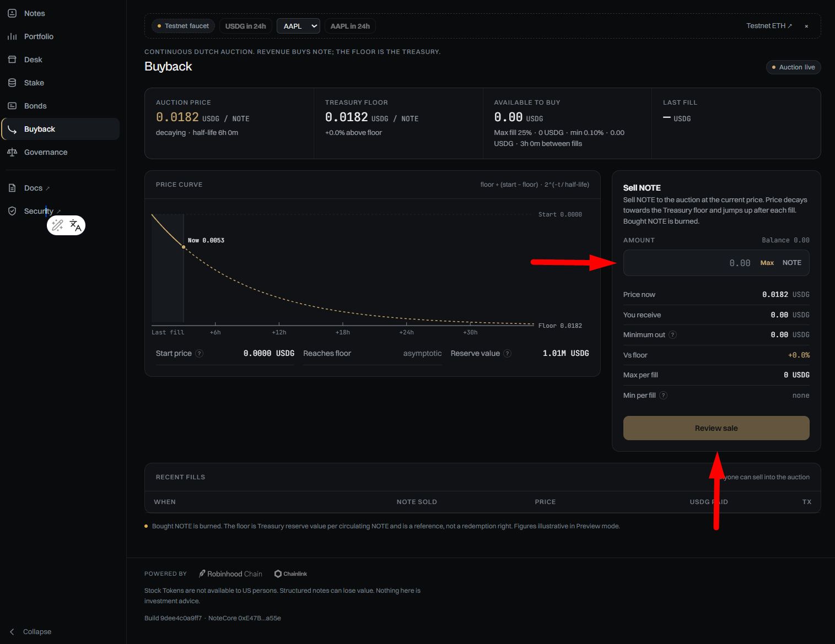The image size is (835, 644).
Task: Collapse the sidebar
Action: click(x=31, y=631)
